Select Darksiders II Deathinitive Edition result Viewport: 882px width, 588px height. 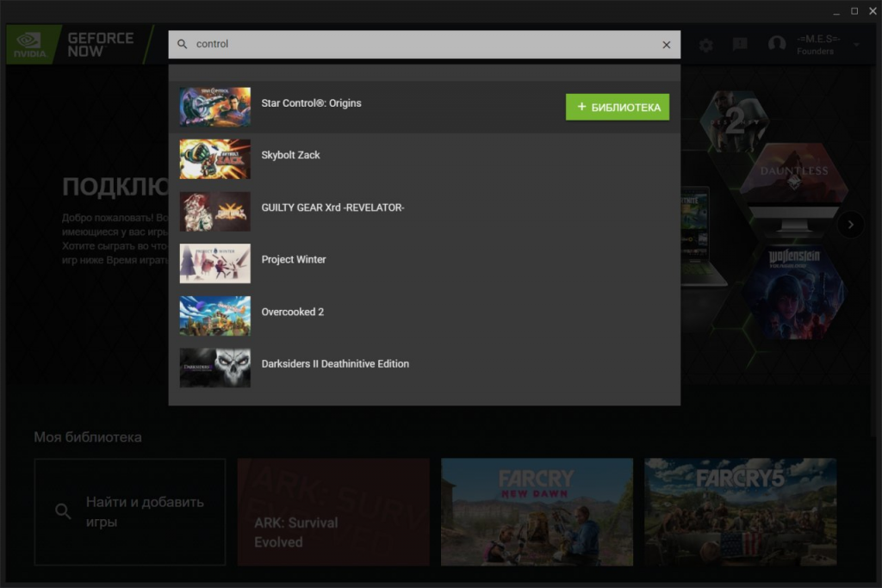[424, 368]
